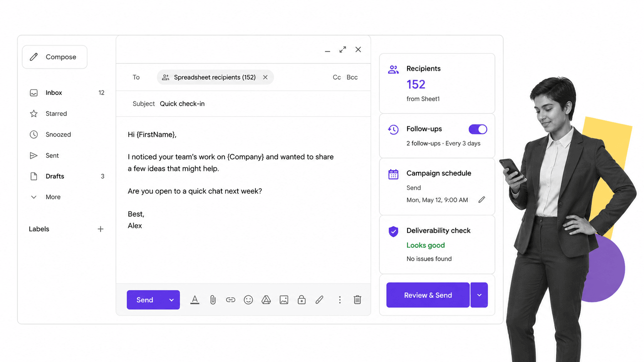The height and width of the screenshot is (362, 644).
Task: Click the compose Send button
Action: [145, 300]
